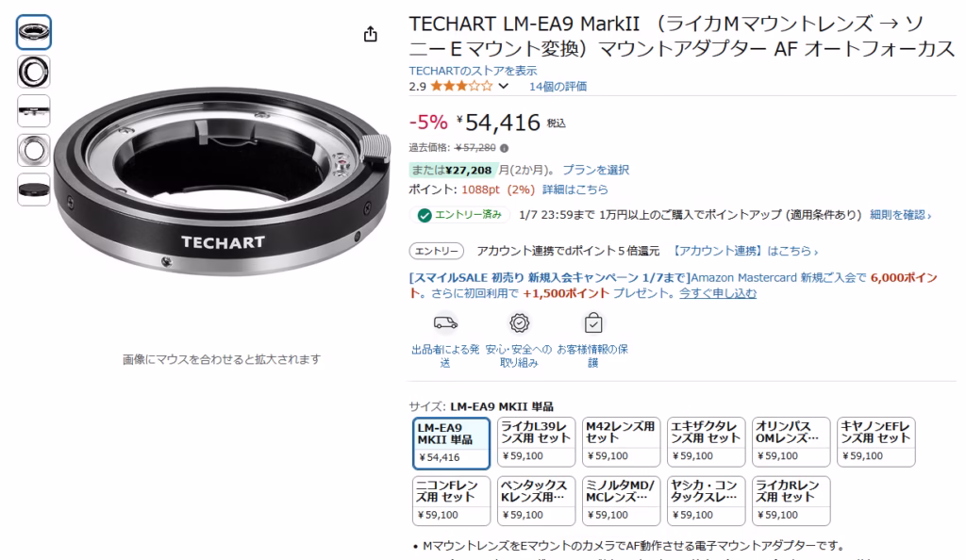Click the delivery truck shipping icon
The width and height of the screenshot is (966, 560).
click(x=445, y=322)
